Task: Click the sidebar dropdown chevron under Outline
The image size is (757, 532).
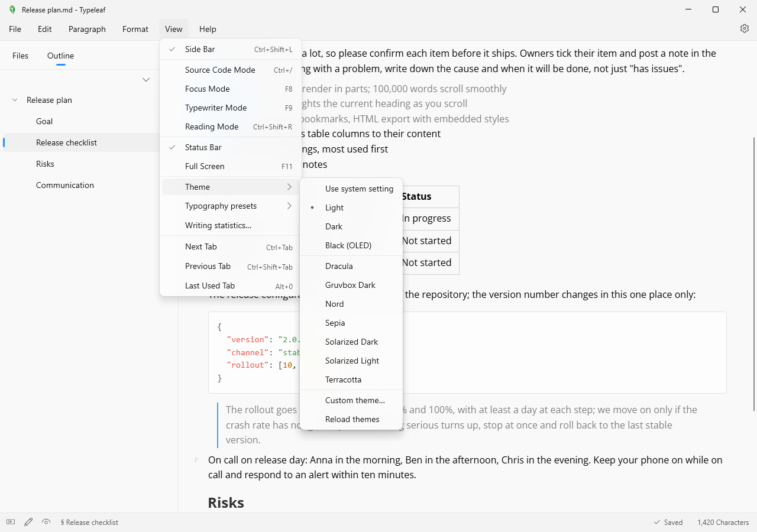Action: 146,80
